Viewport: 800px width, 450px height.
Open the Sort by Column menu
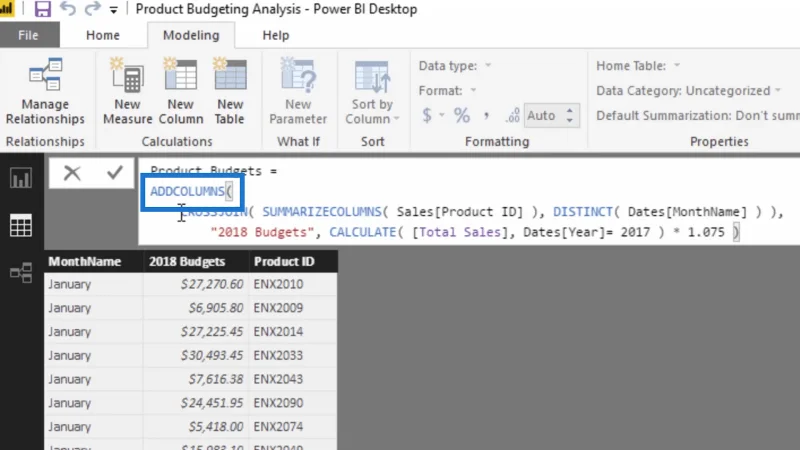(x=372, y=91)
